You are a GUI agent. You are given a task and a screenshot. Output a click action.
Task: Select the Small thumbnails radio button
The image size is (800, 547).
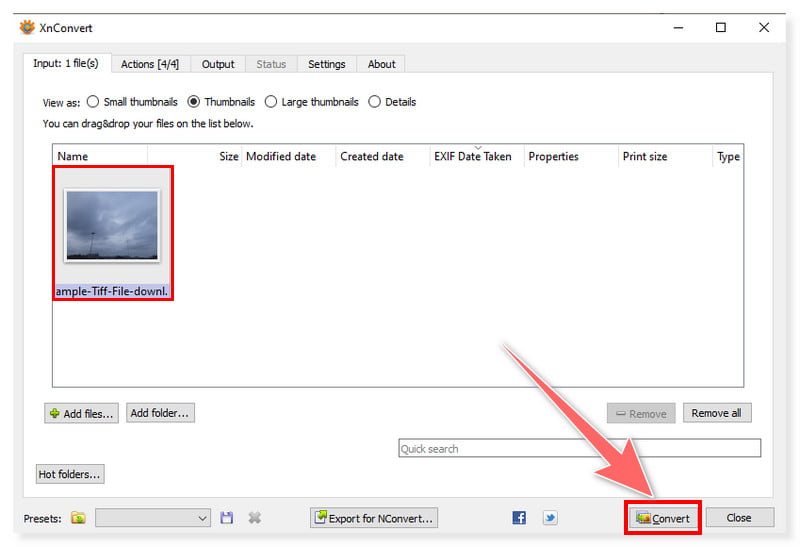click(x=93, y=102)
